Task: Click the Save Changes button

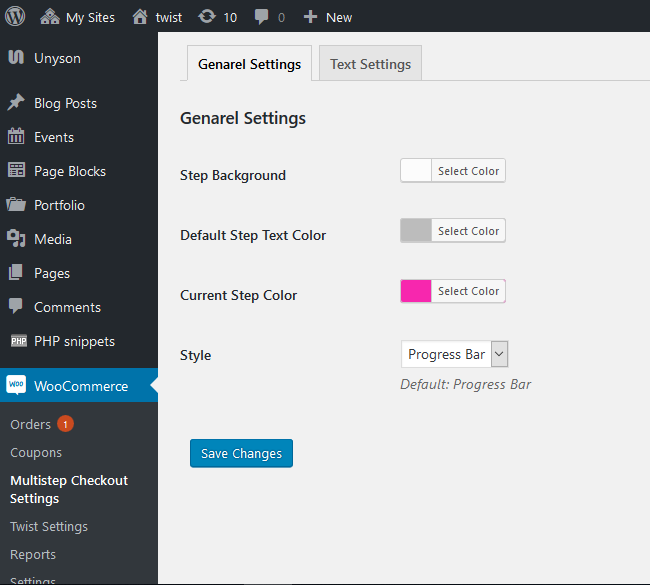Action: click(241, 453)
